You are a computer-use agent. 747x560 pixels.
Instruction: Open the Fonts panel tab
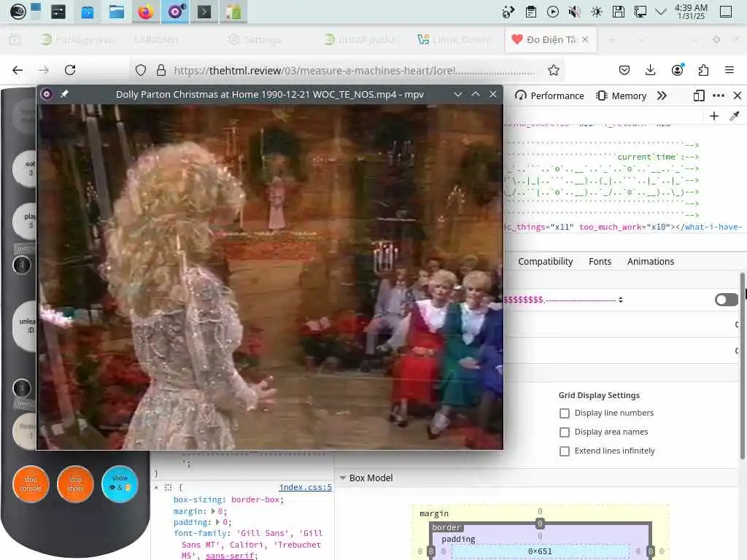(600, 262)
